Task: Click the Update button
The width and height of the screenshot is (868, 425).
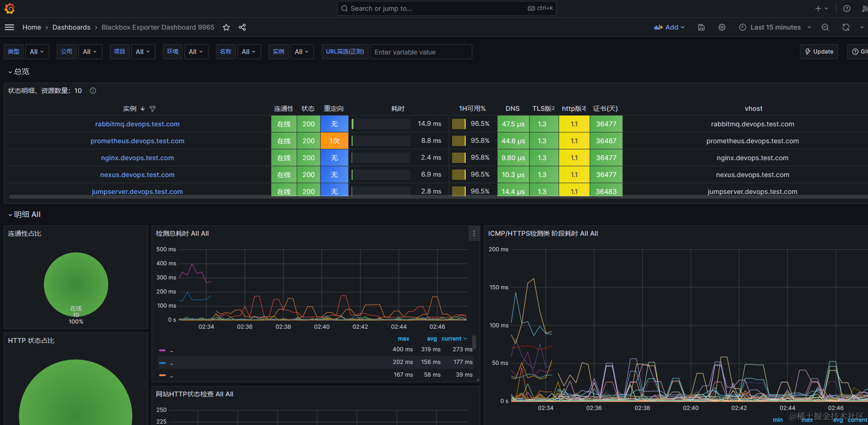Action: tap(819, 52)
